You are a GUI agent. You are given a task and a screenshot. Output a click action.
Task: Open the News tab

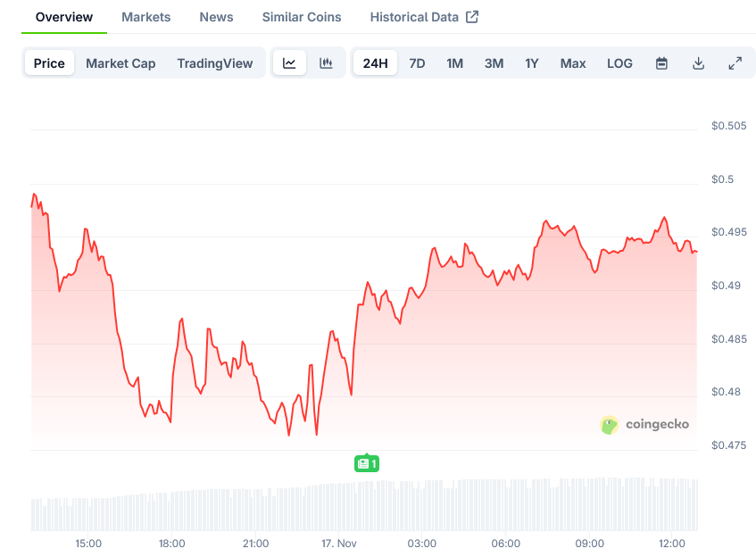pos(216,17)
